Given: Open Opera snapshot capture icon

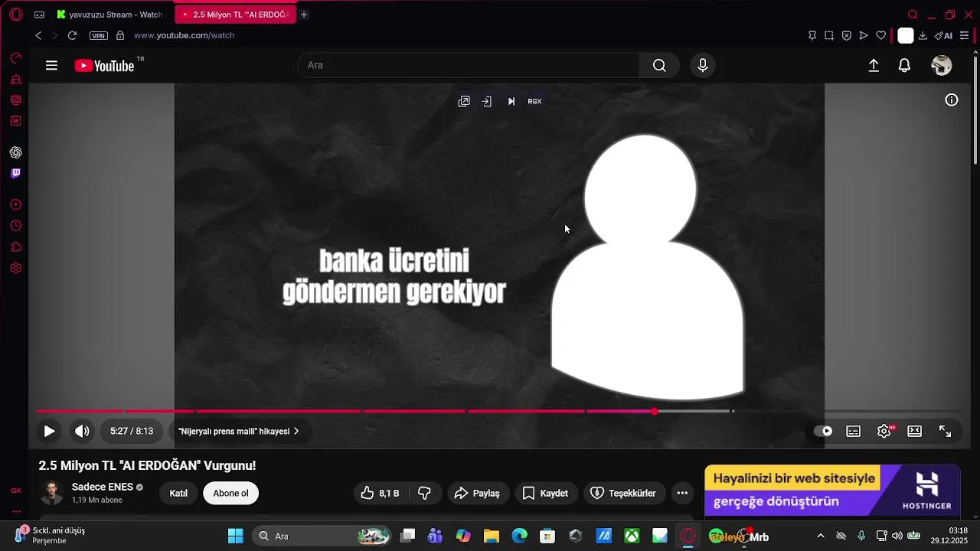Looking at the screenshot, I should (x=829, y=35).
